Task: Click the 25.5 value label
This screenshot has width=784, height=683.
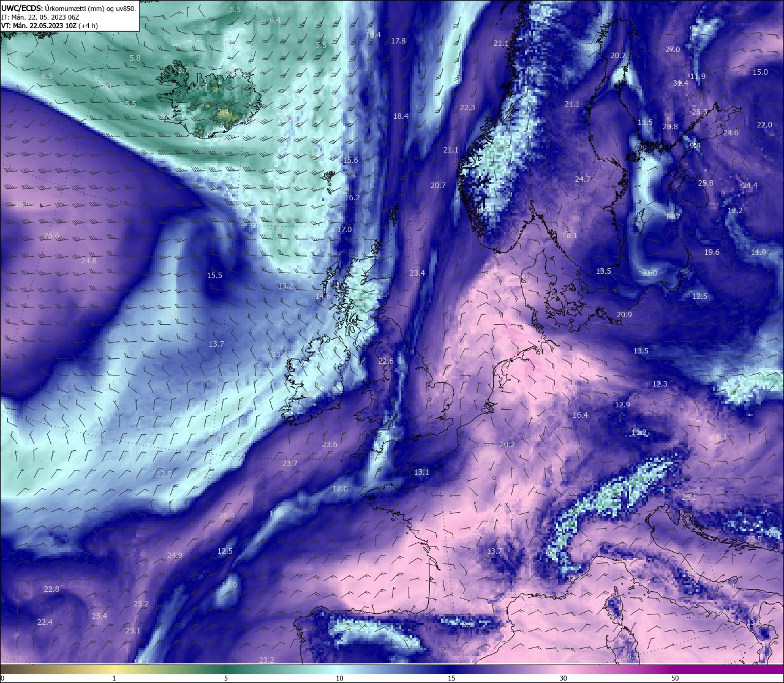Action: click(x=755, y=539)
